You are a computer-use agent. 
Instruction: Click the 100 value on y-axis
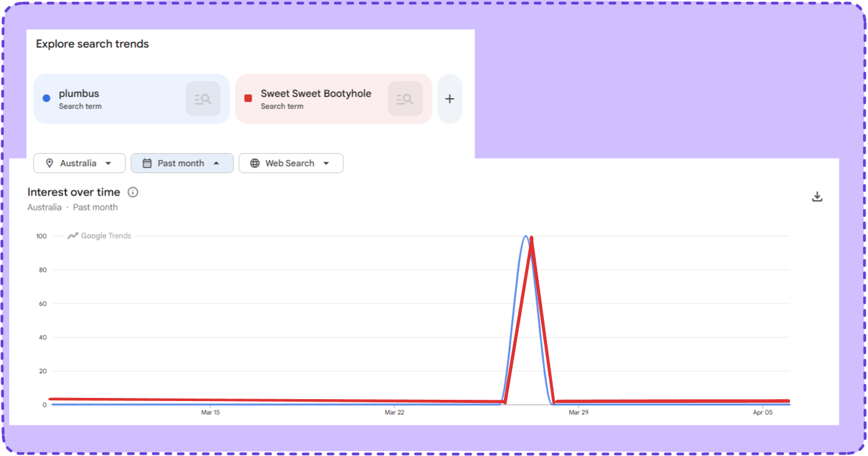coord(41,236)
